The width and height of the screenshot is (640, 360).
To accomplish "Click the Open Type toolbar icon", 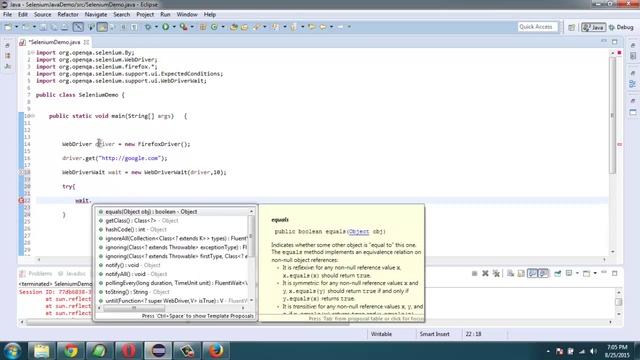I will 234,27.
